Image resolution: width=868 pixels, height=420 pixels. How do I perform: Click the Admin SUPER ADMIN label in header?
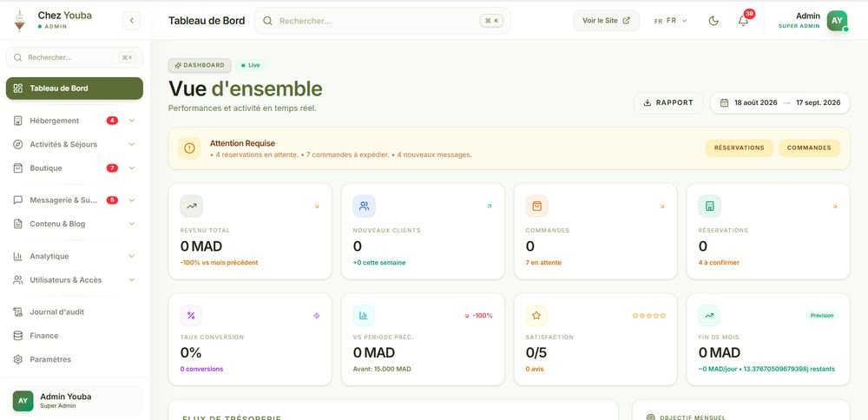[x=799, y=21]
